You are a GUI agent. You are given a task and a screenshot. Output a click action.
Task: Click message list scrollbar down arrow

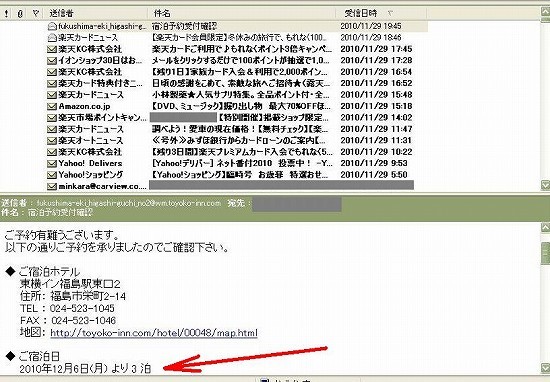[545, 185]
